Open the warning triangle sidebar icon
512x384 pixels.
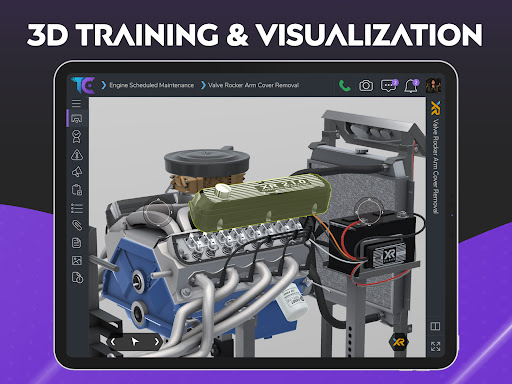[77, 155]
